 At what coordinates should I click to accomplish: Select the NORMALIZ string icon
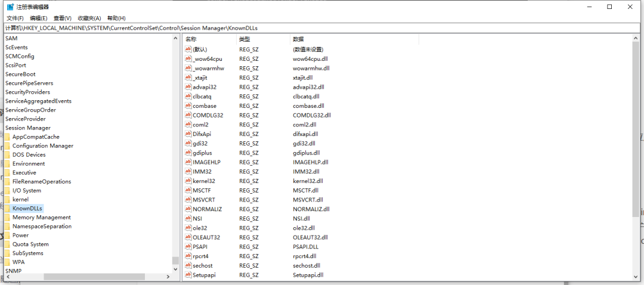pos(188,209)
